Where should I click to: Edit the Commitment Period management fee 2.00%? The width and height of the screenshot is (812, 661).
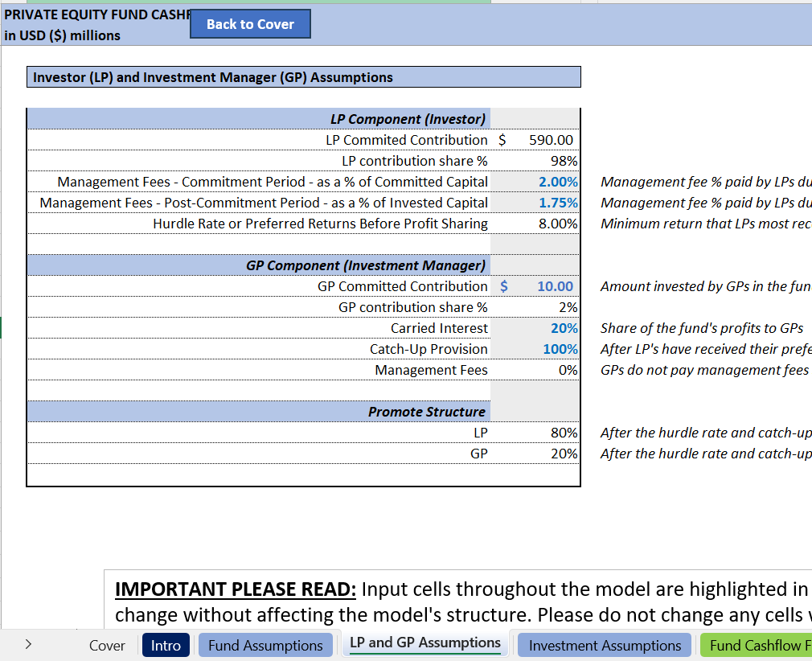pos(535,182)
